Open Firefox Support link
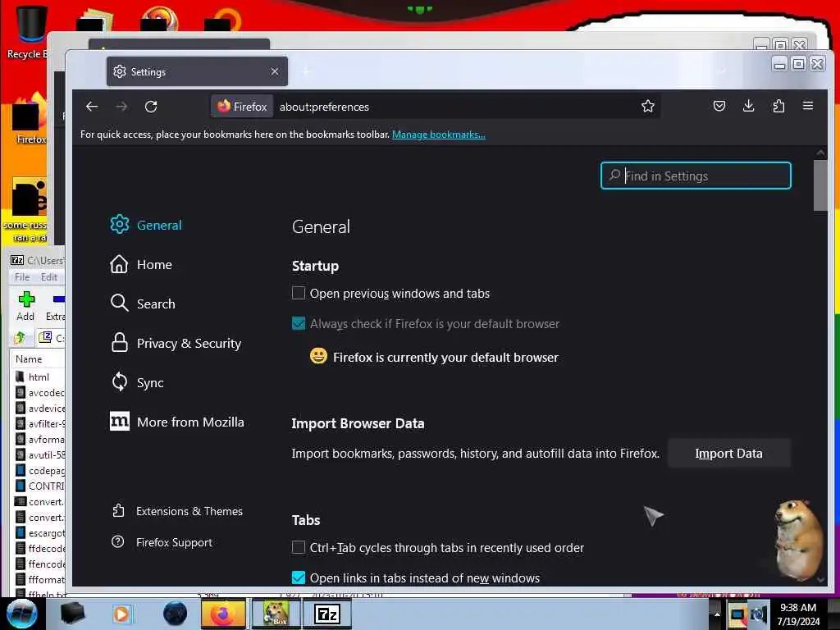The height and width of the screenshot is (630, 840). click(162, 542)
